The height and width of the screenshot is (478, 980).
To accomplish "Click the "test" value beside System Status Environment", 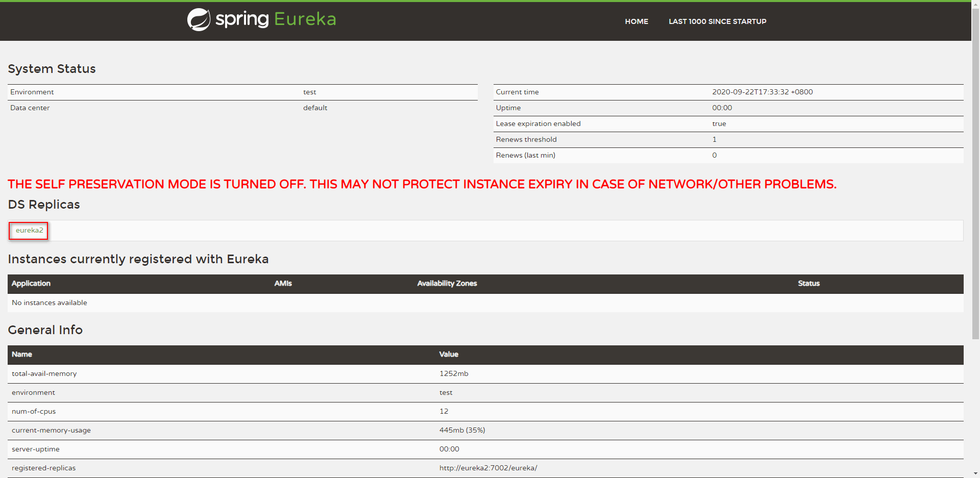I will point(310,92).
